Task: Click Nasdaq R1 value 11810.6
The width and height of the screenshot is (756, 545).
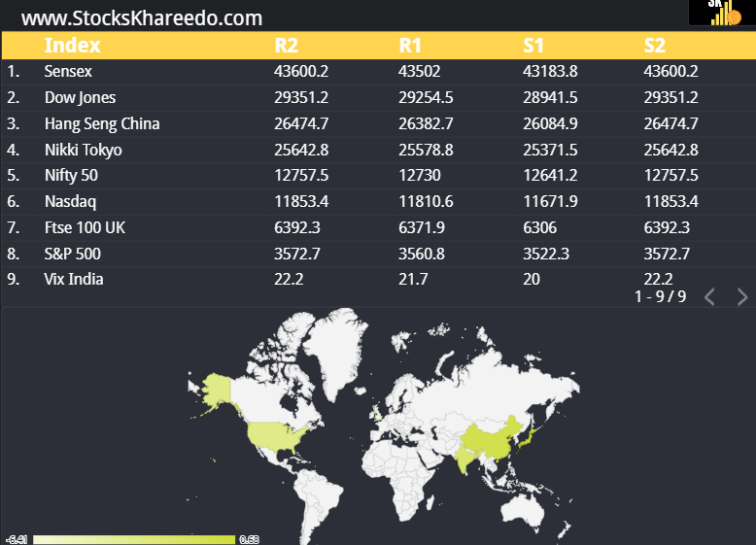Action: pos(426,201)
